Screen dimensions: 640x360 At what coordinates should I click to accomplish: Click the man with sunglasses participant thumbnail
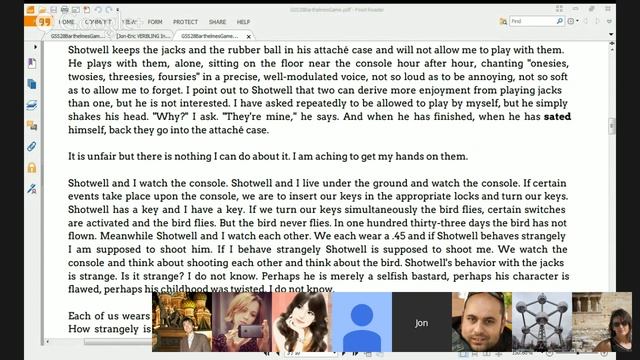tap(482, 322)
